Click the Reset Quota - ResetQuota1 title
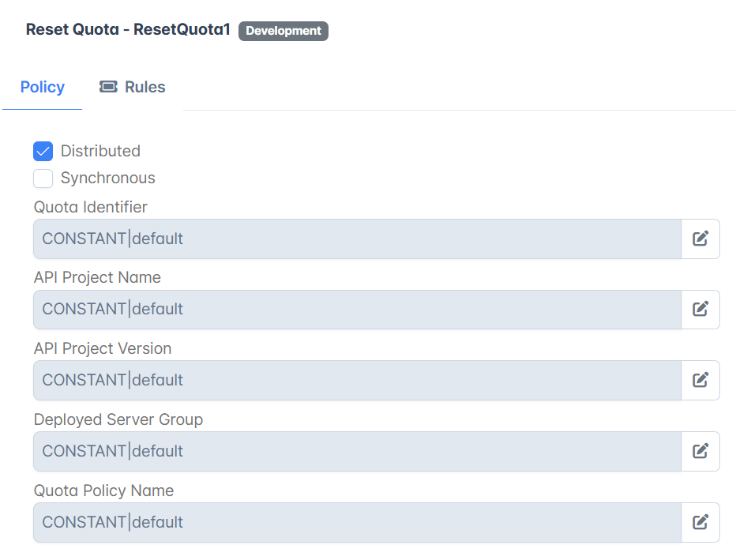The image size is (736, 560). click(128, 29)
